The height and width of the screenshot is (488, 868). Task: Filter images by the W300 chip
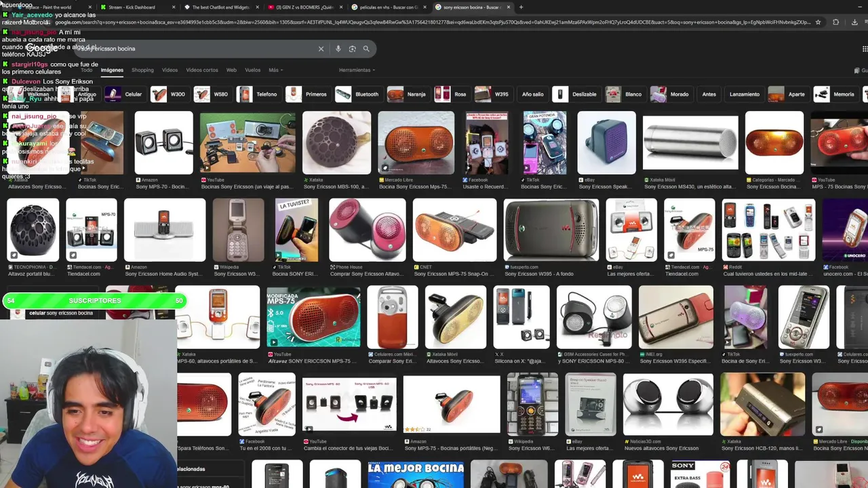(x=169, y=94)
